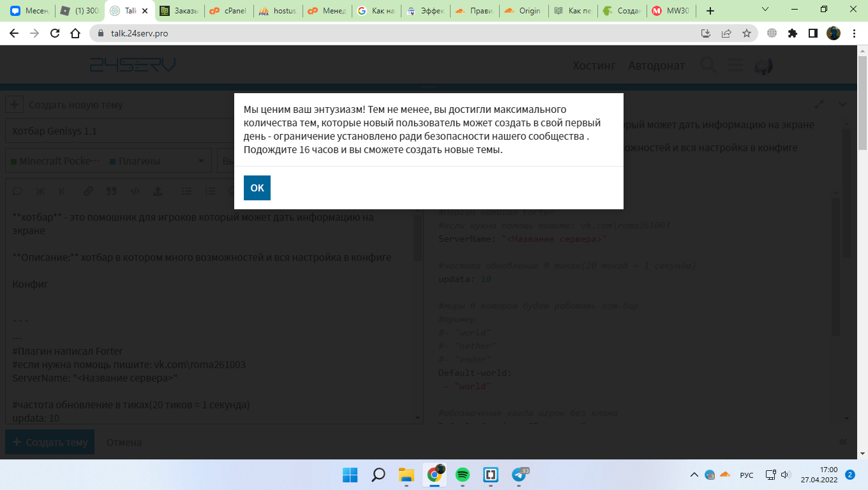Open Spotify from the taskbar

point(463,475)
